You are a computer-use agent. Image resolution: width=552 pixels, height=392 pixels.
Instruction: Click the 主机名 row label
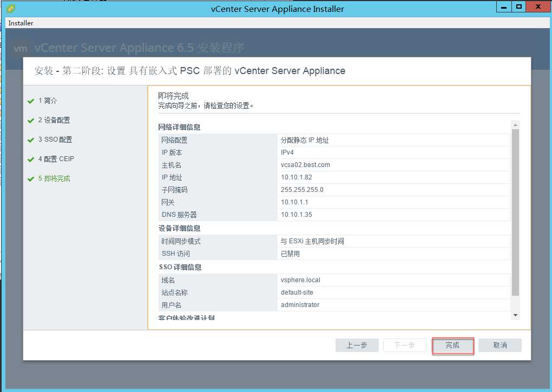171,165
